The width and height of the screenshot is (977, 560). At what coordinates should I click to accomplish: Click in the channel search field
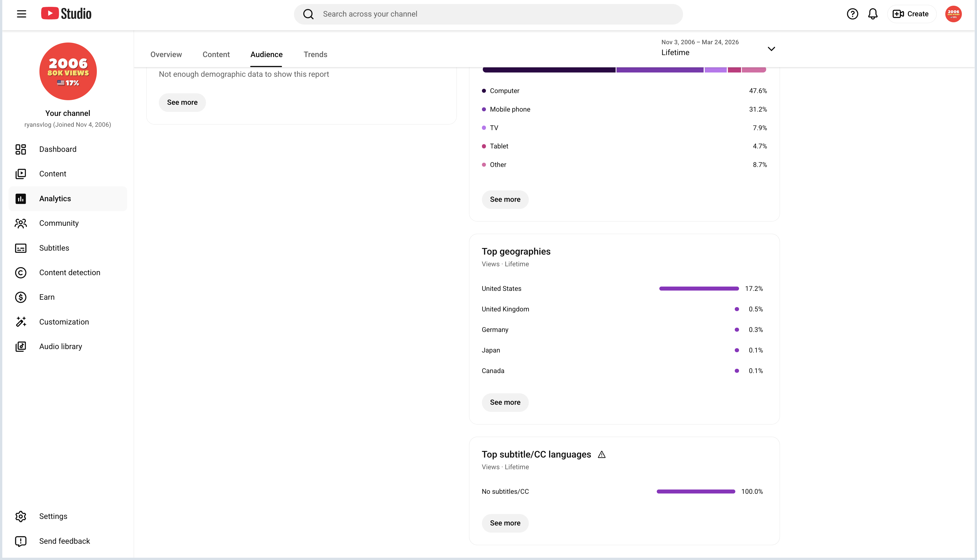[x=488, y=14]
